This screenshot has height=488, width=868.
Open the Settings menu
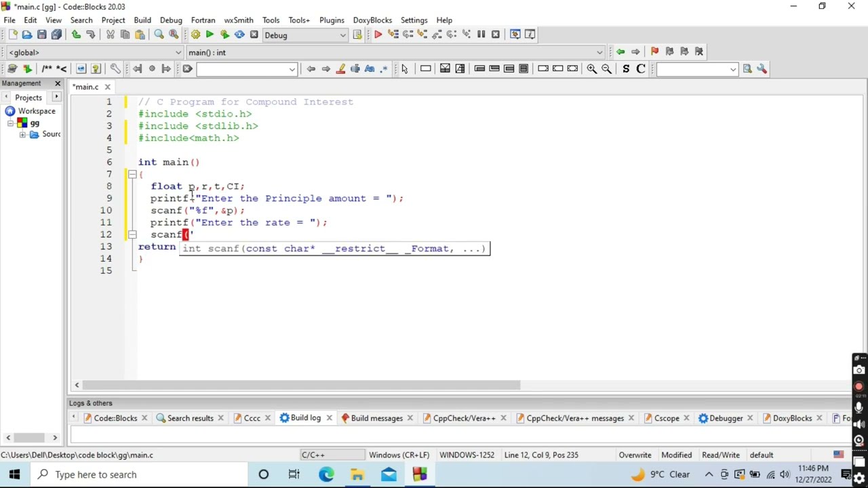click(414, 20)
